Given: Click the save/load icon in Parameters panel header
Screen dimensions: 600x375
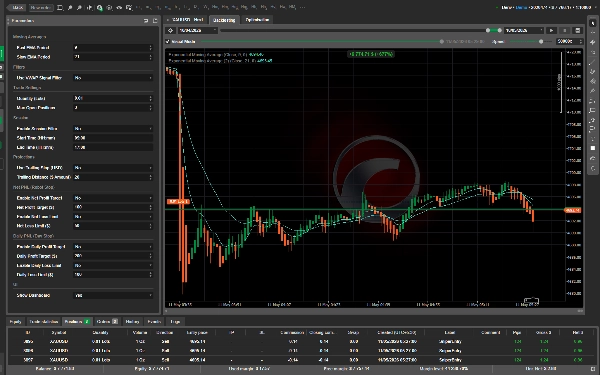Looking at the screenshot, I should 155,21.
